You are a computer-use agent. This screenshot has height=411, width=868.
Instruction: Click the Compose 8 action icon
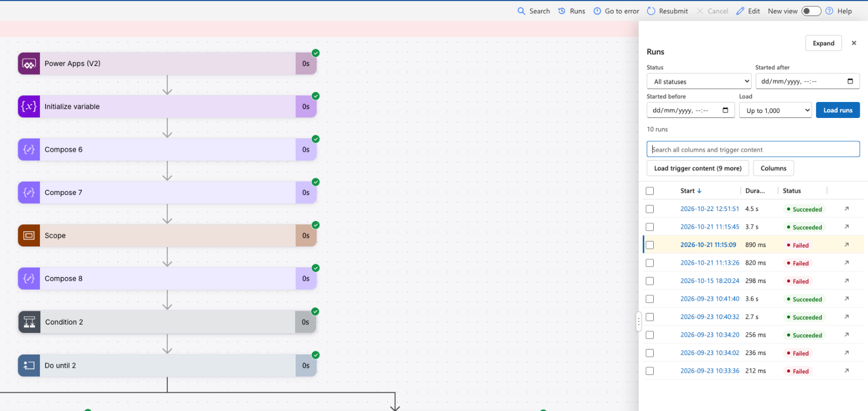(29, 279)
